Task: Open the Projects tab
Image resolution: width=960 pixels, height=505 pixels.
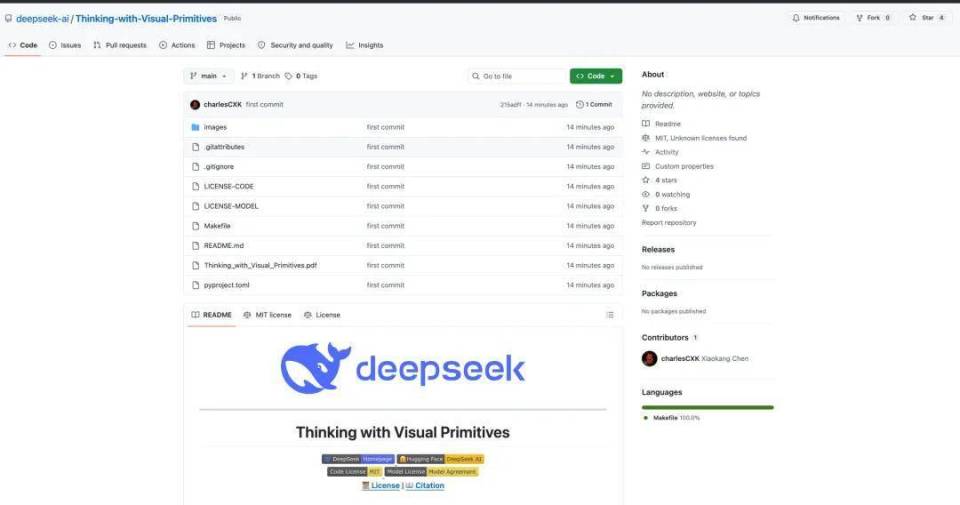Action: tap(226, 45)
